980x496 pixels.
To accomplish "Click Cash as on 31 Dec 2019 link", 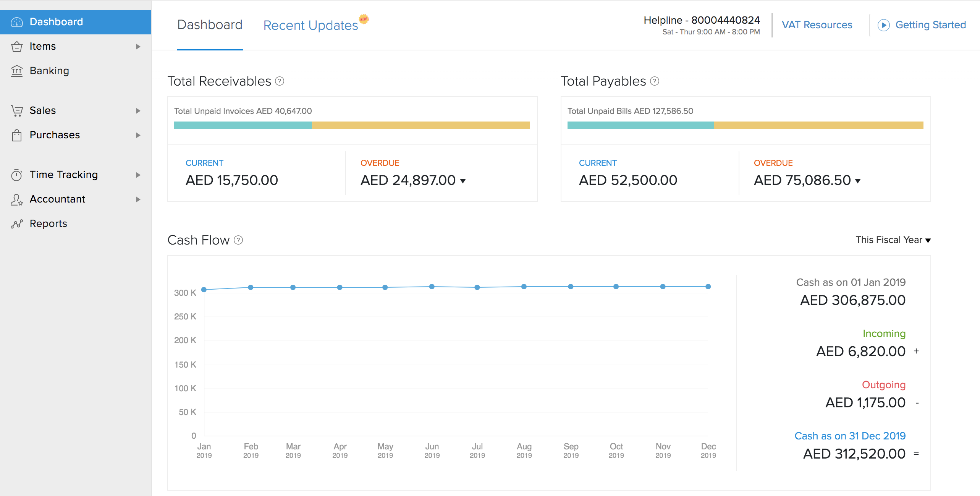I will 850,436.
